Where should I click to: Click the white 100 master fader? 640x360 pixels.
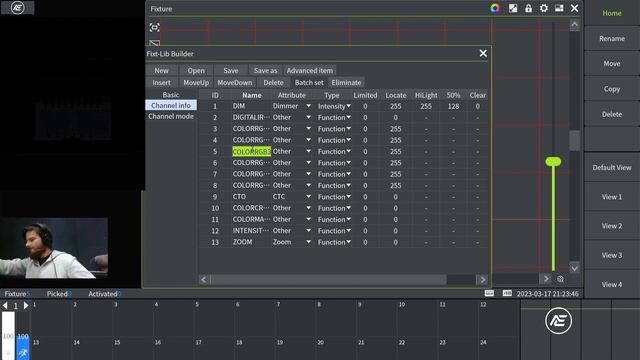click(x=8, y=336)
